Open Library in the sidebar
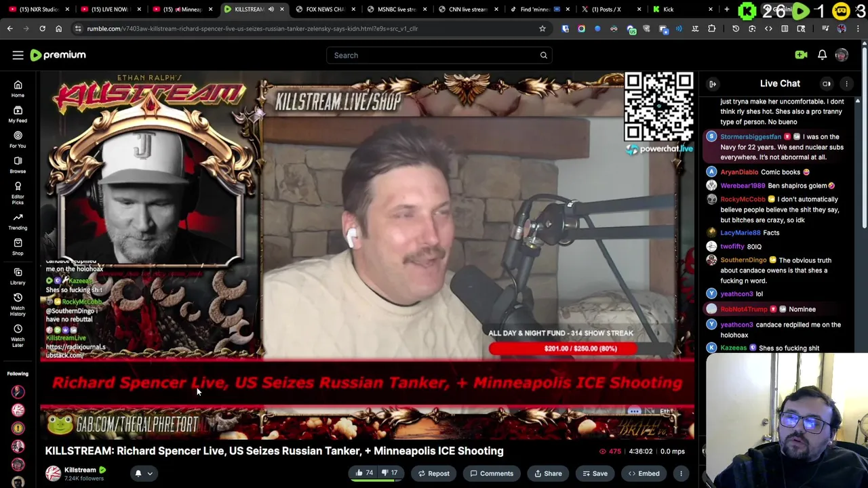The height and width of the screenshot is (488, 868). click(x=18, y=276)
